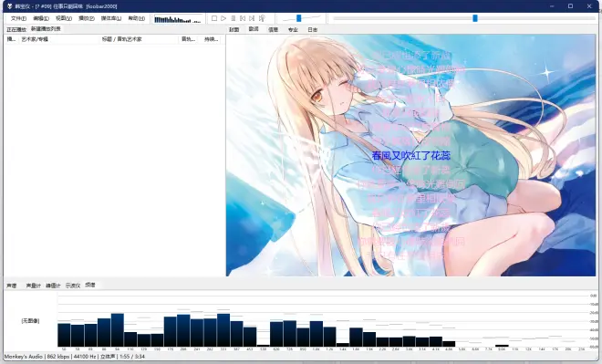602x364 pixels.
Task: Sort by the 艺术家/专辑 column header
Action: tap(59, 39)
